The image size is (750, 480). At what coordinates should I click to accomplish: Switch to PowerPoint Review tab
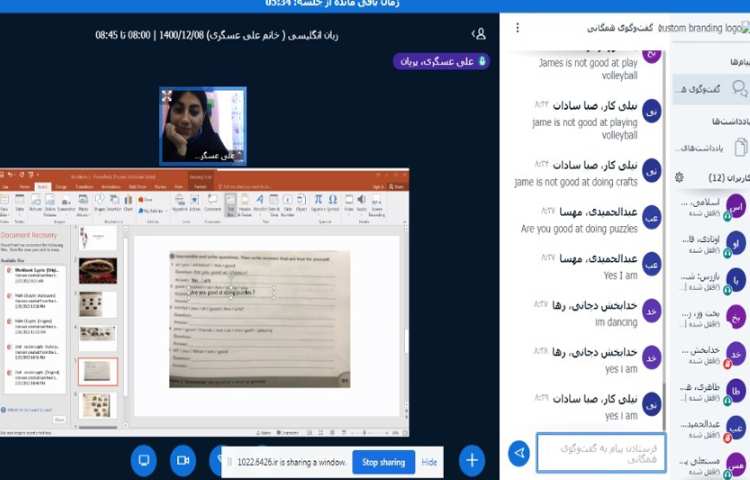click(x=159, y=187)
